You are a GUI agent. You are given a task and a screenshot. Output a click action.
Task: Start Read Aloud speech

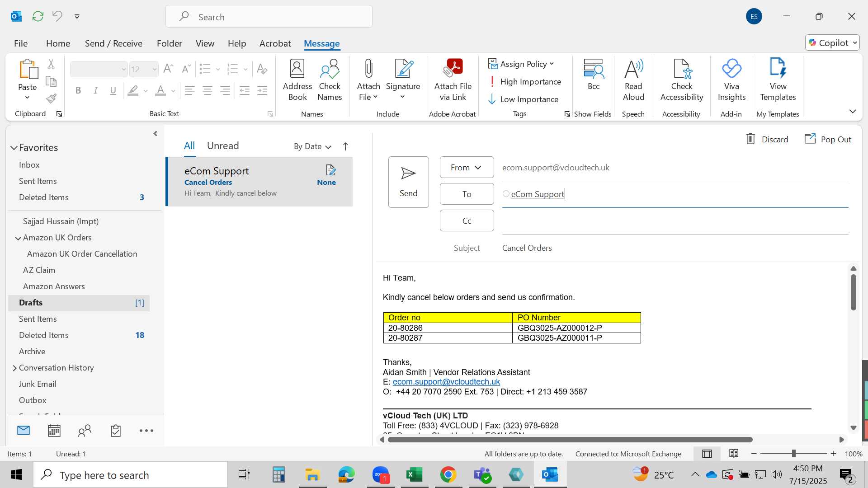pyautogui.click(x=633, y=80)
